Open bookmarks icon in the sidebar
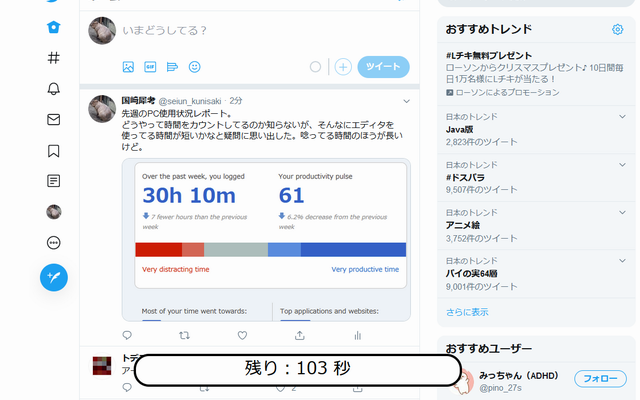 pos(53,151)
